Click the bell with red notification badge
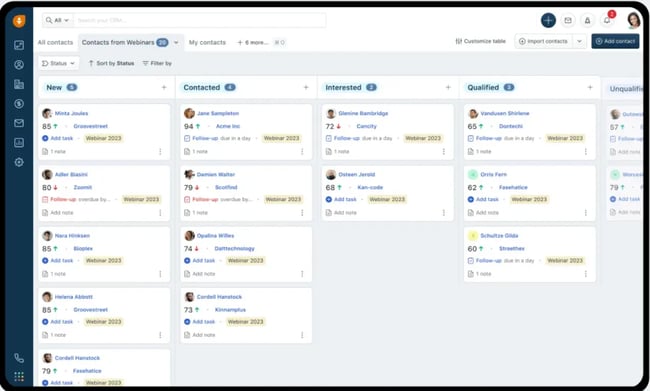 pyautogui.click(x=607, y=19)
